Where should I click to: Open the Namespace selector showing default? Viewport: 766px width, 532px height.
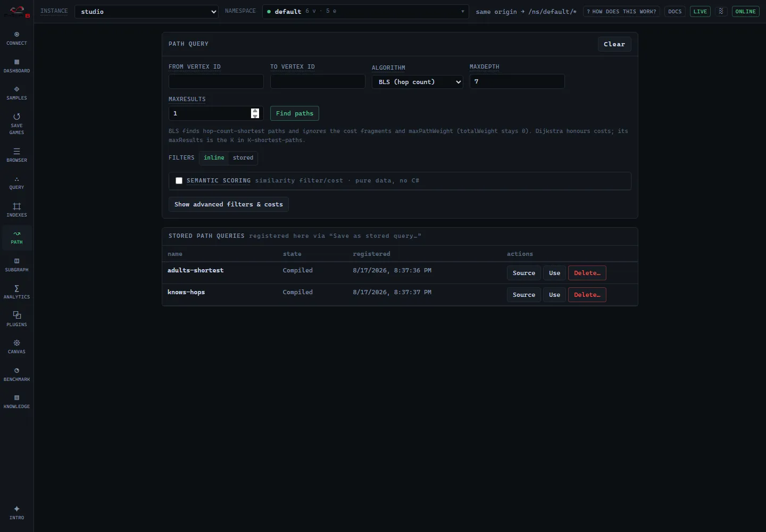(x=365, y=12)
